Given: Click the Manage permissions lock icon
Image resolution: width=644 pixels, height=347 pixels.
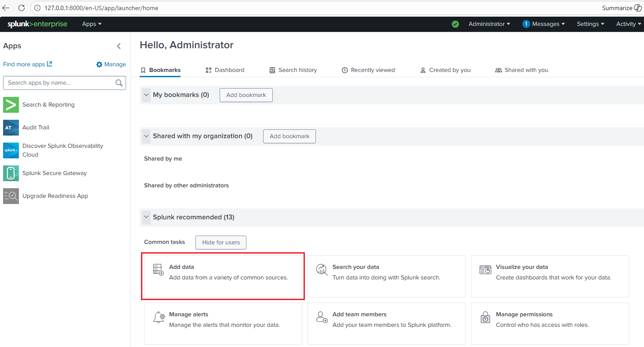Looking at the screenshot, I should [485, 317].
